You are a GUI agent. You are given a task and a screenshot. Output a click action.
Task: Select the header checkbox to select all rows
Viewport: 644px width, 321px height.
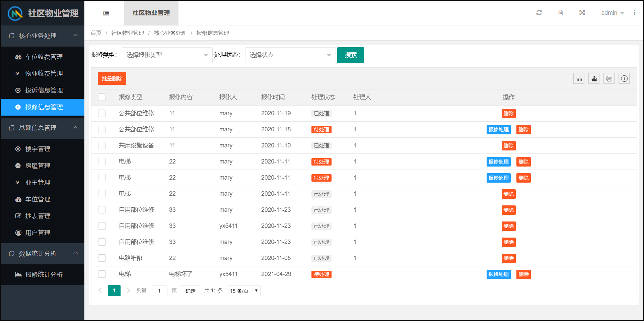102,97
